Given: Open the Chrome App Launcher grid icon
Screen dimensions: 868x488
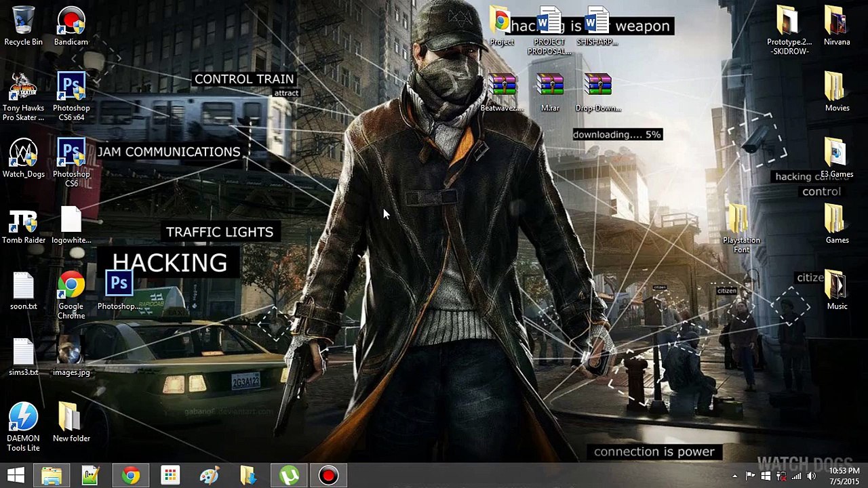Looking at the screenshot, I should 170,476.
